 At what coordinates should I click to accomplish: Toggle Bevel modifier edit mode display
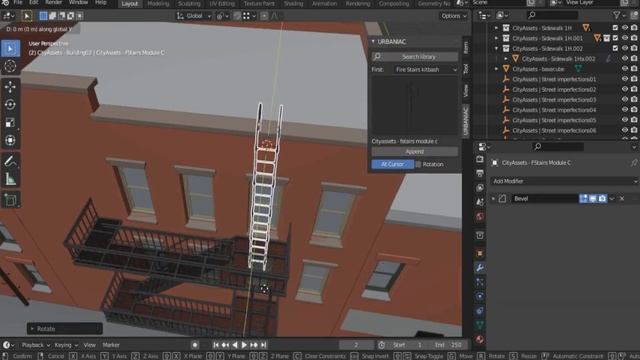point(584,199)
